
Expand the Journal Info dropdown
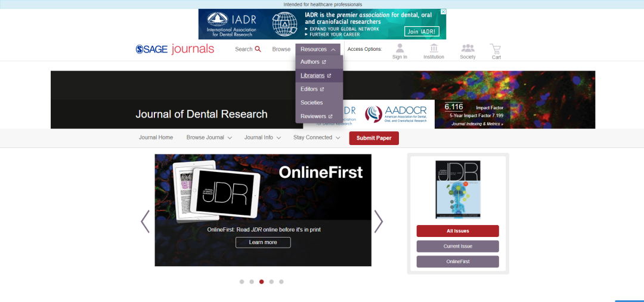(262, 137)
